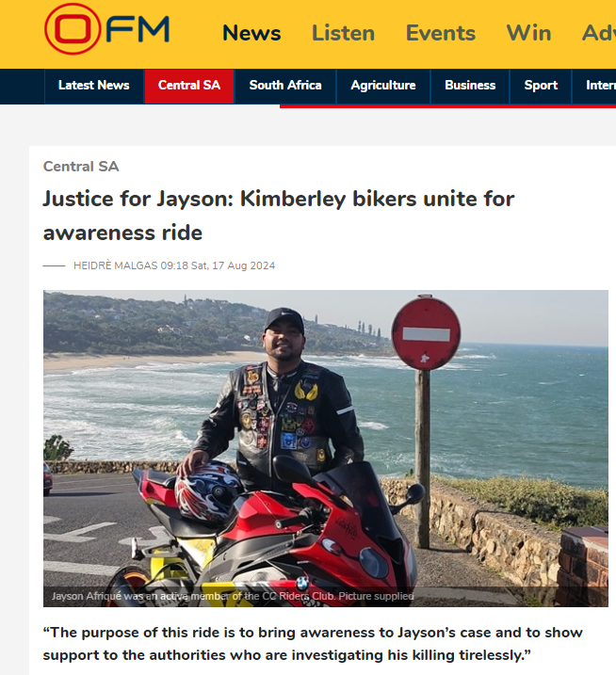Open the Listen menu item
The width and height of the screenshot is (616, 675).
[344, 33]
